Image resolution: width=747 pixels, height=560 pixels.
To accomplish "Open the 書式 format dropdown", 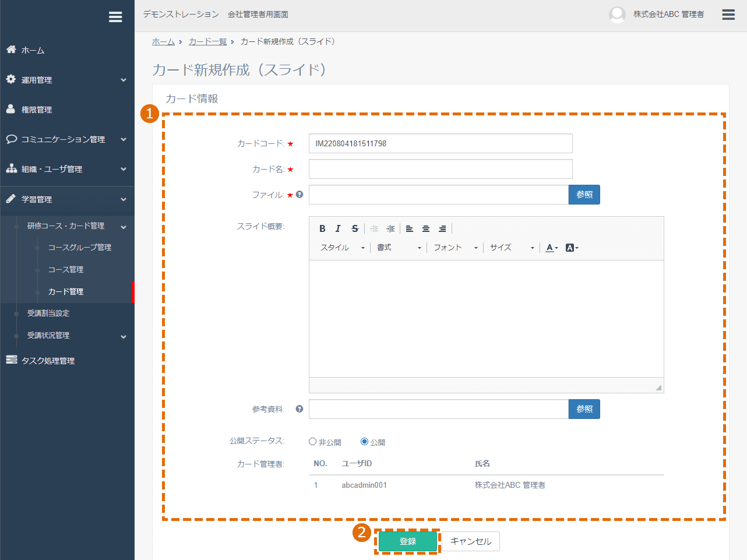I will [399, 248].
